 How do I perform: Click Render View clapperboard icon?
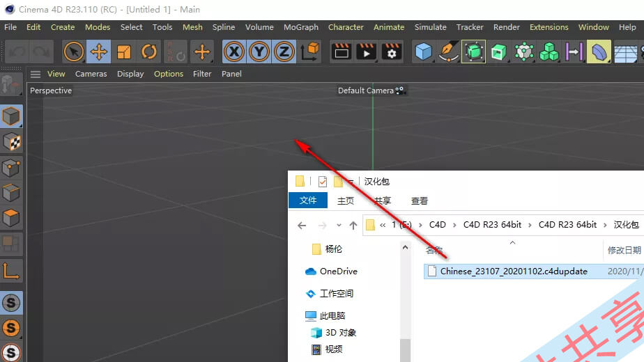342,52
